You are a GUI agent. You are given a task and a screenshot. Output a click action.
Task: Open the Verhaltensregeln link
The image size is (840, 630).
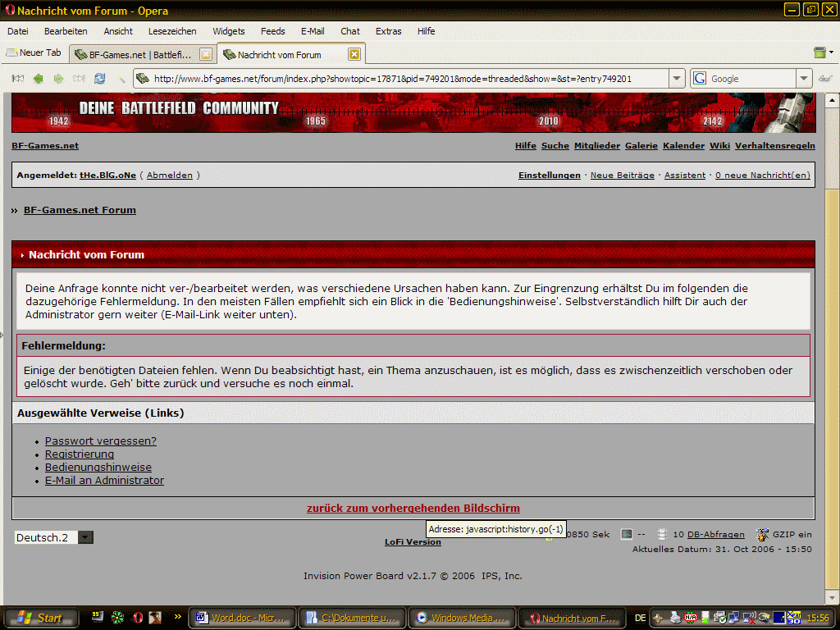[x=774, y=146]
